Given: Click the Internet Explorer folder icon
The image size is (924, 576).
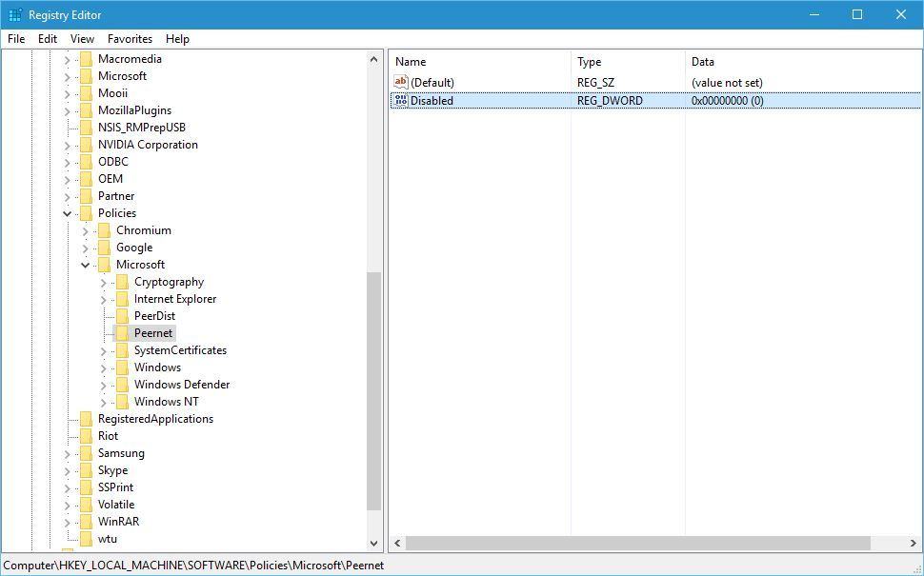Looking at the screenshot, I should tap(122, 299).
